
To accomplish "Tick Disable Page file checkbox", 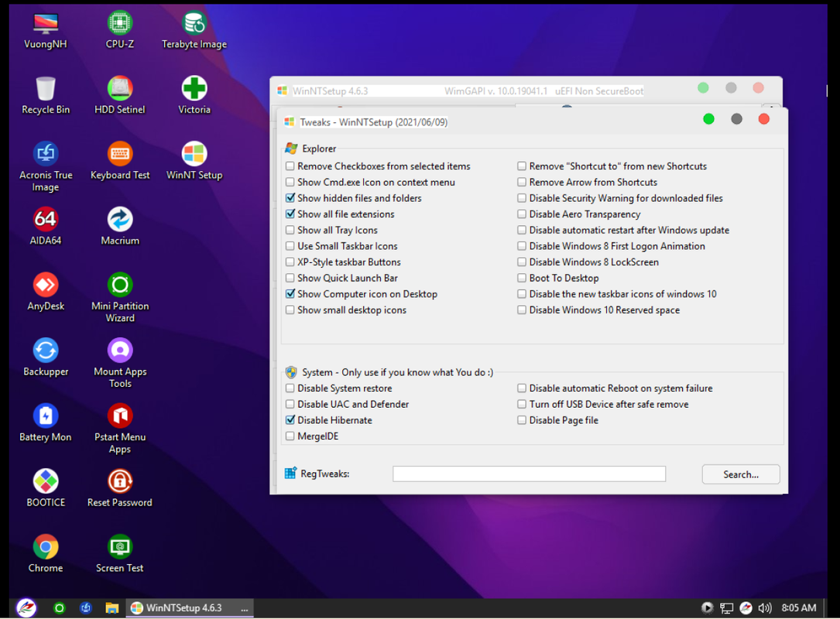I will click(x=521, y=420).
